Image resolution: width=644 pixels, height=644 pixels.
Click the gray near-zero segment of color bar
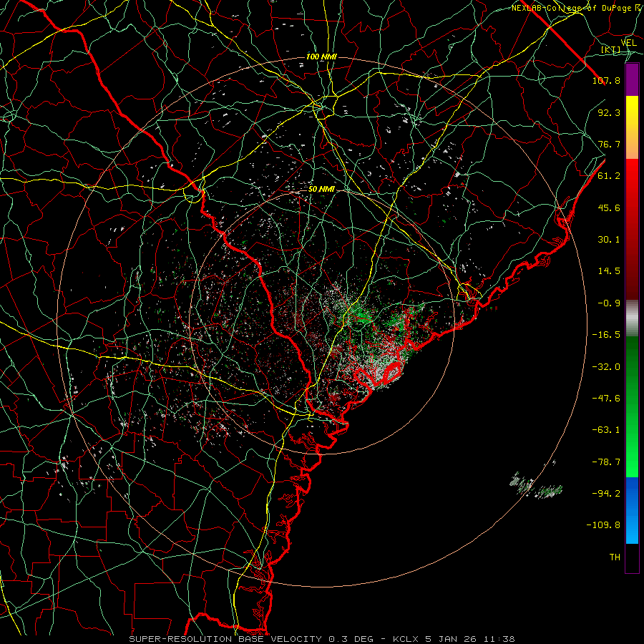tap(632, 318)
